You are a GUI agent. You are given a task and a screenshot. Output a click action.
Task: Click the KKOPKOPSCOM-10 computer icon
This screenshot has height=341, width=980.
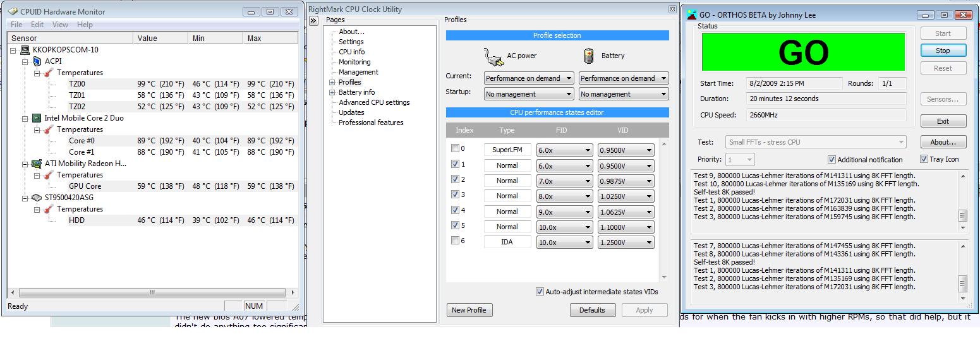coord(25,50)
